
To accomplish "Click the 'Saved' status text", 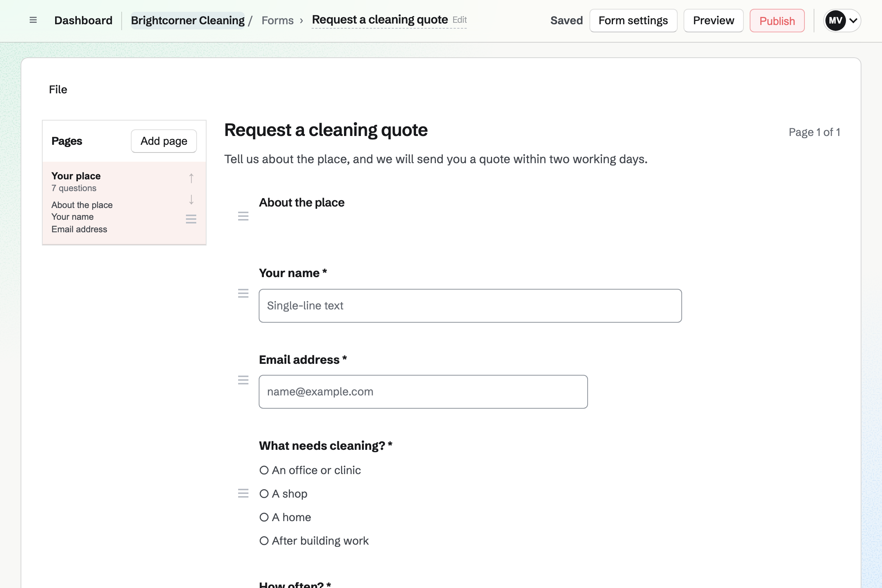I will click(567, 21).
